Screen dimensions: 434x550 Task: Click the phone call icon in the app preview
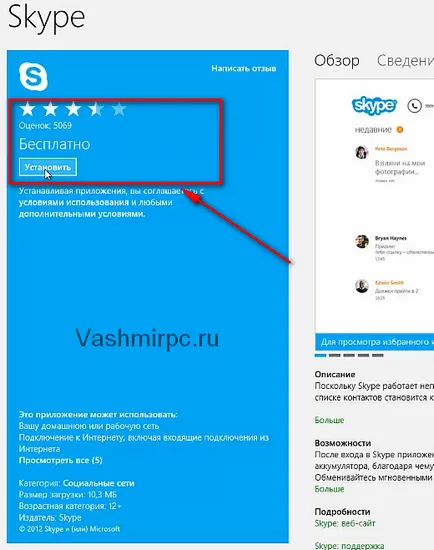(x=414, y=106)
